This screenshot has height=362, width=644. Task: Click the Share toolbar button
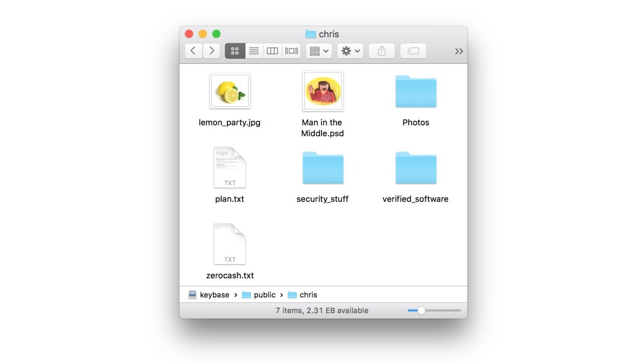point(381,51)
